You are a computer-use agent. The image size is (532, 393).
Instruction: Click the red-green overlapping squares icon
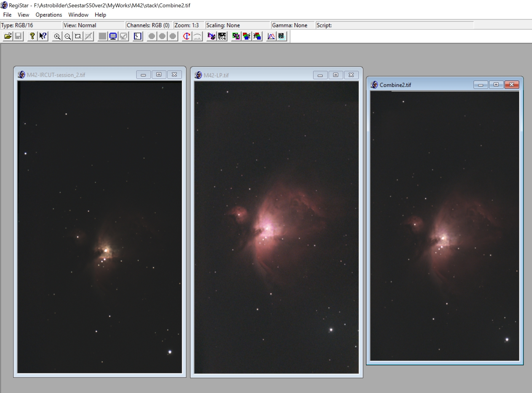[246, 36]
